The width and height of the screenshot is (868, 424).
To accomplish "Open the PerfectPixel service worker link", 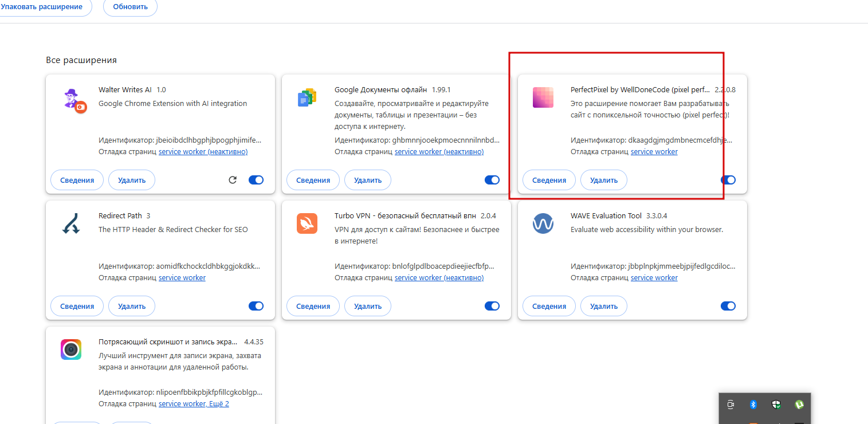I will click(x=654, y=152).
